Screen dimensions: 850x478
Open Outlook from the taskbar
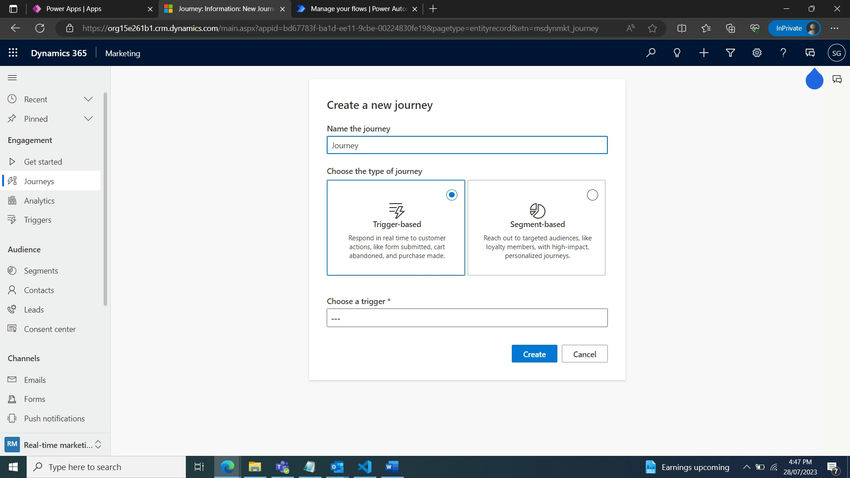pos(337,467)
